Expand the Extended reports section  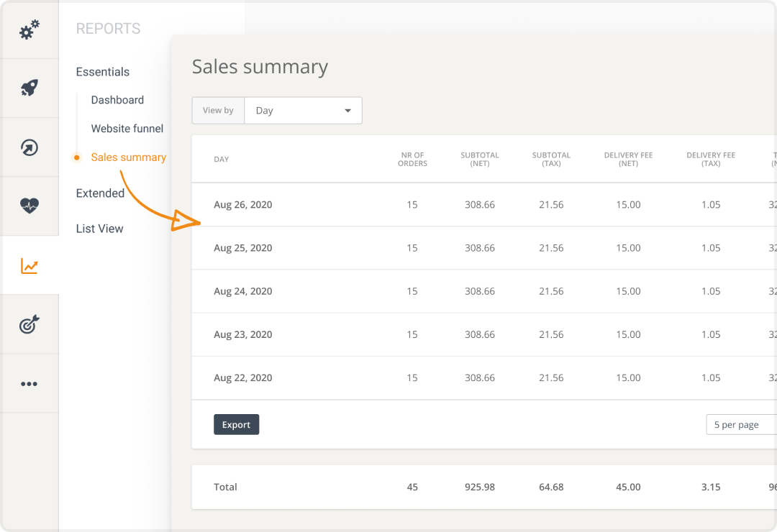click(x=100, y=193)
